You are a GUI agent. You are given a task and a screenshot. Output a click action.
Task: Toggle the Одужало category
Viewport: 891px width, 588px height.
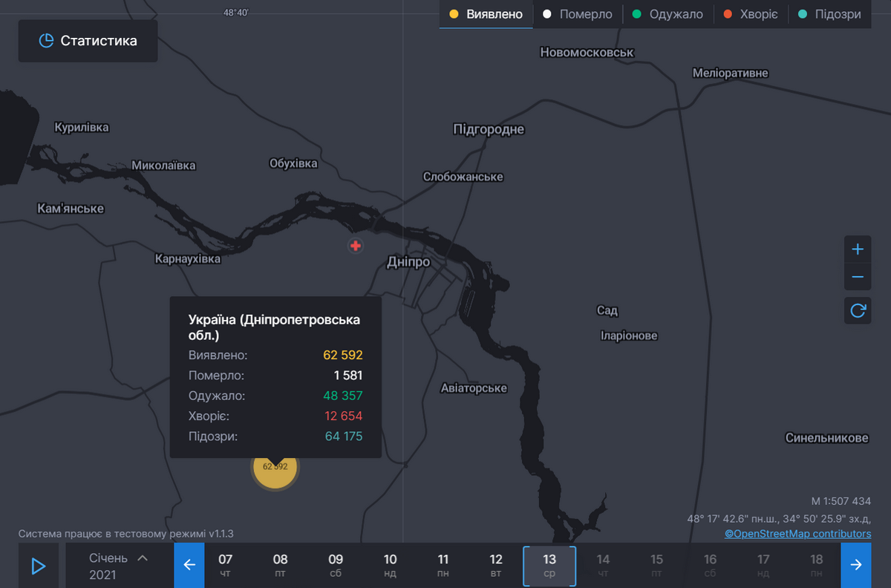[668, 14]
